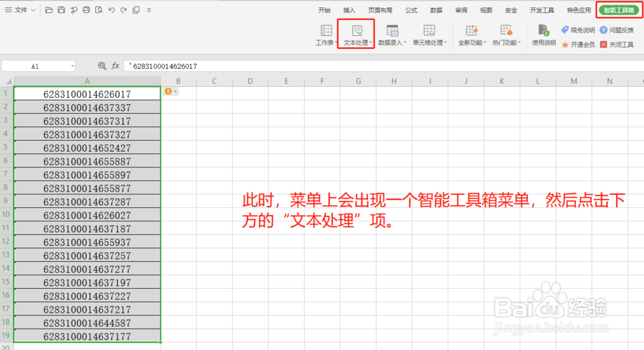Screen dimensions: 644x350
Task: Expand the 全新功能 menu
Action: tap(472, 35)
